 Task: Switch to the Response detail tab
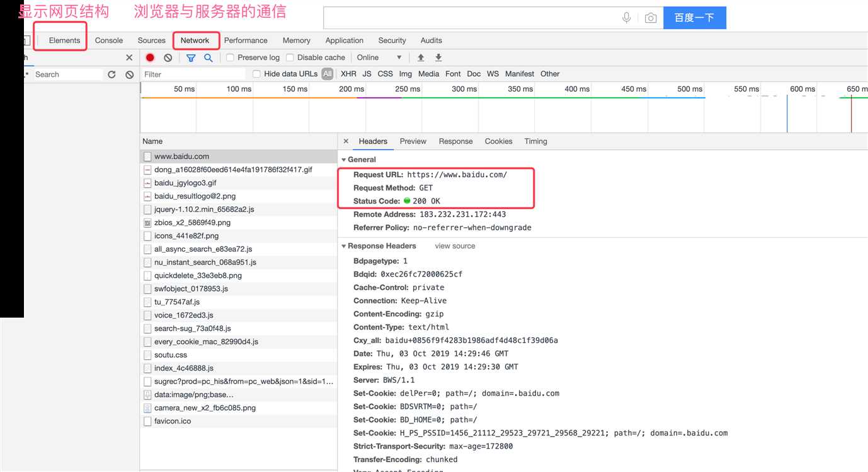[x=456, y=141]
